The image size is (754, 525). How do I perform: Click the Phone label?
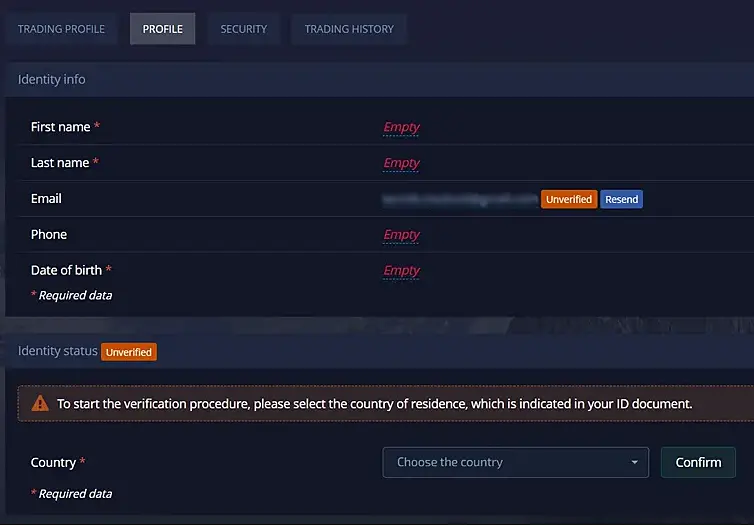[49, 235]
